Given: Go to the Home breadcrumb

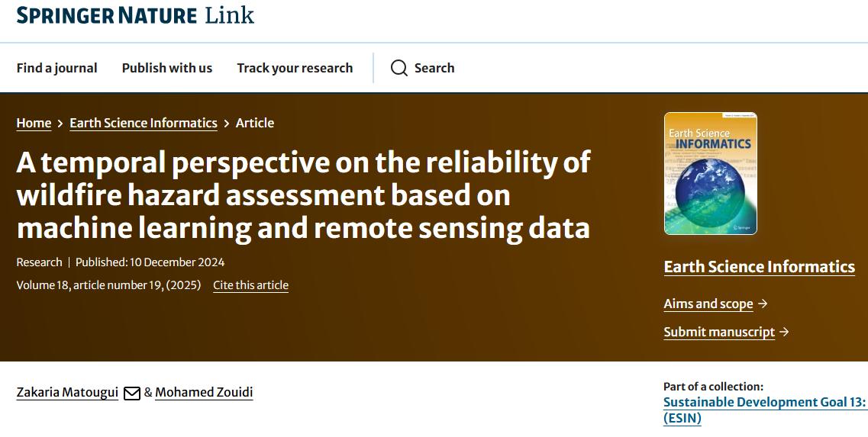Looking at the screenshot, I should [x=34, y=123].
